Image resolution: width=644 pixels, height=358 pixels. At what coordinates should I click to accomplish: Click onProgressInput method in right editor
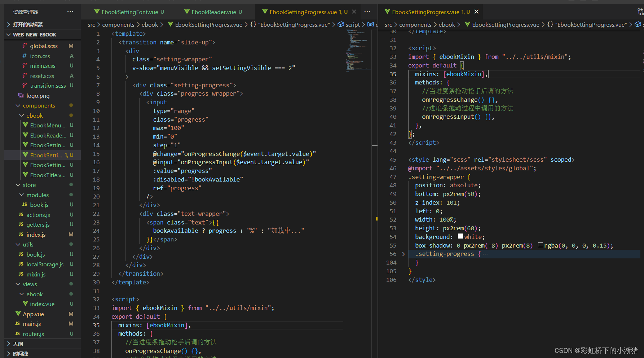[448, 117]
